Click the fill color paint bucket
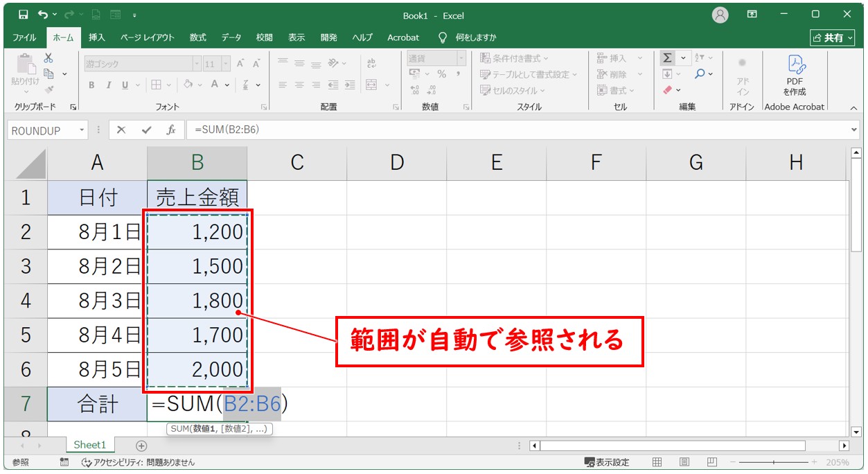The height and width of the screenshot is (474, 868). 188,85
